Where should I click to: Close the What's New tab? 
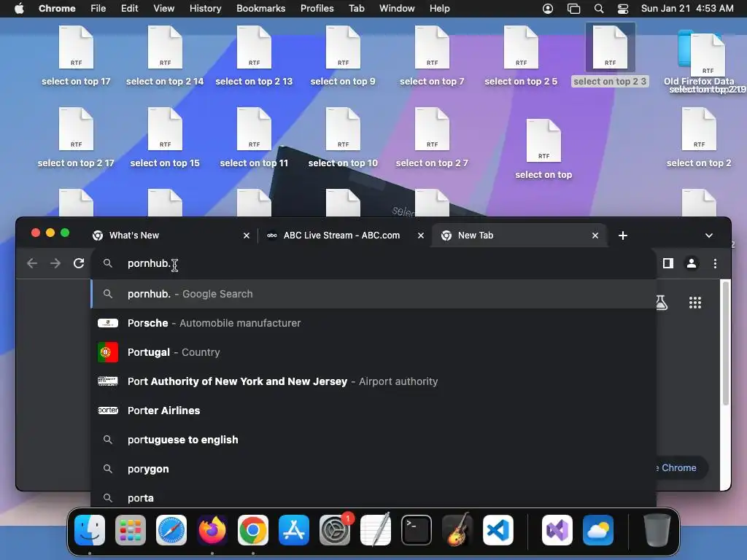[x=247, y=236]
